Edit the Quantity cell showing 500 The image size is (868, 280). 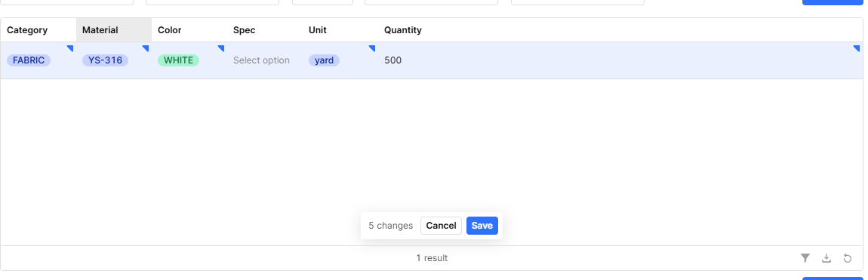pos(620,60)
